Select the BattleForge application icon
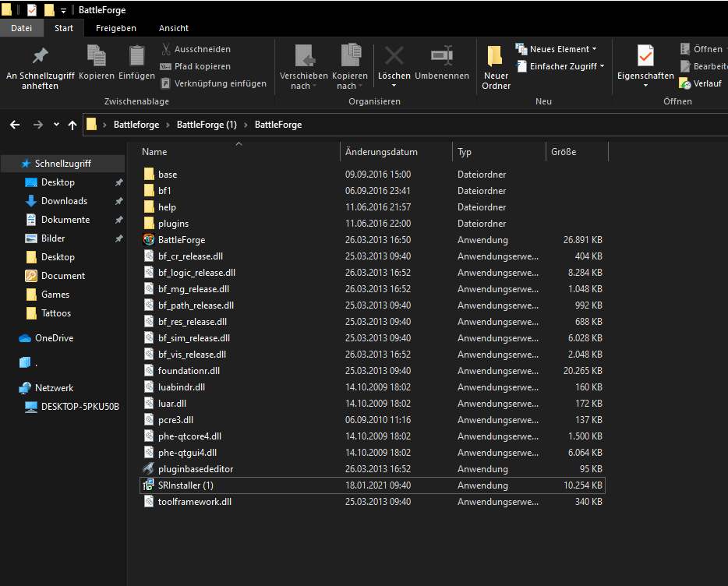728x586 pixels. coord(149,239)
